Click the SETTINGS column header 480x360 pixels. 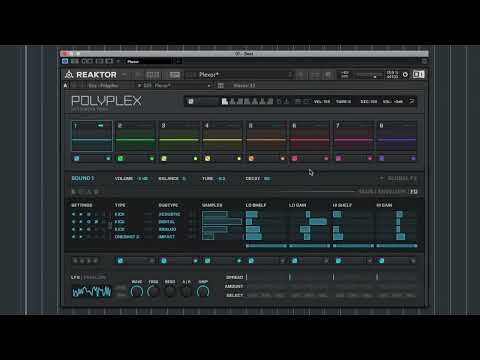pyautogui.click(x=82, y=205)
